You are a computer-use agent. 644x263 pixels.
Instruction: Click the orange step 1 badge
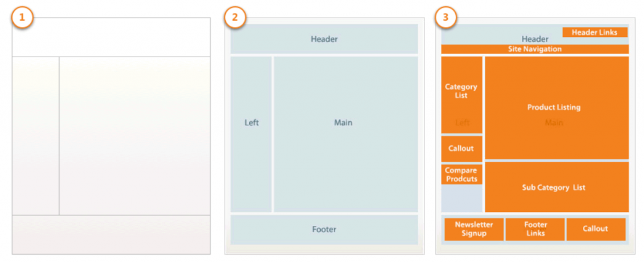click(x=21, y=18)
